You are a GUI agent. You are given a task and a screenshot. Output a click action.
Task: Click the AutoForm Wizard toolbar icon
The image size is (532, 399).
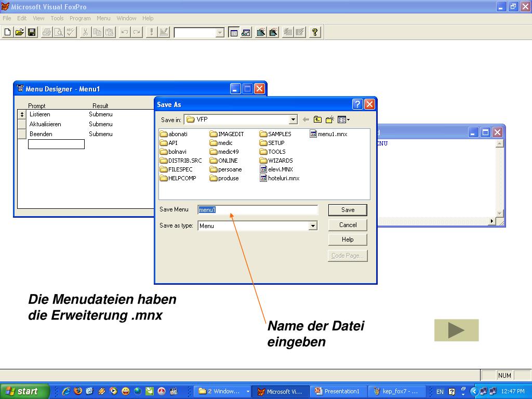click(288, 32)
